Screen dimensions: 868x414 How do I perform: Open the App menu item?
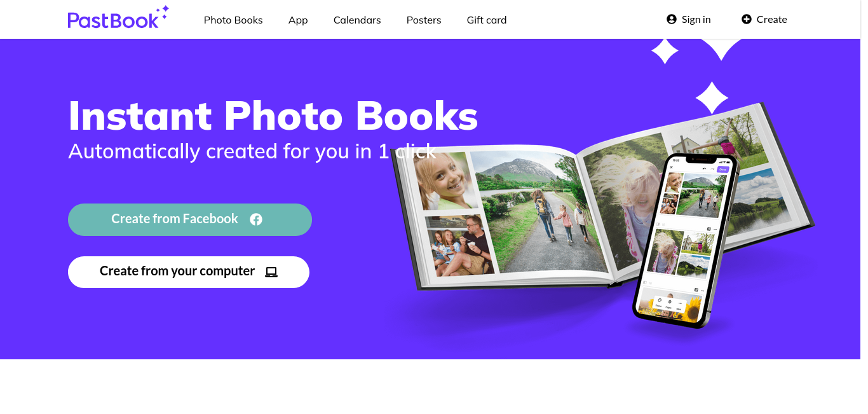pos(298,20)
